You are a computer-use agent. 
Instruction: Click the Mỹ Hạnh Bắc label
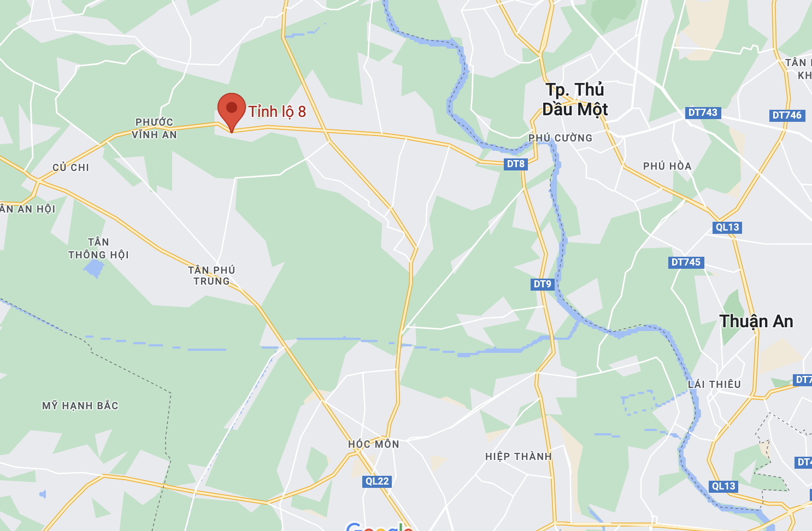(x=80, y=406)
